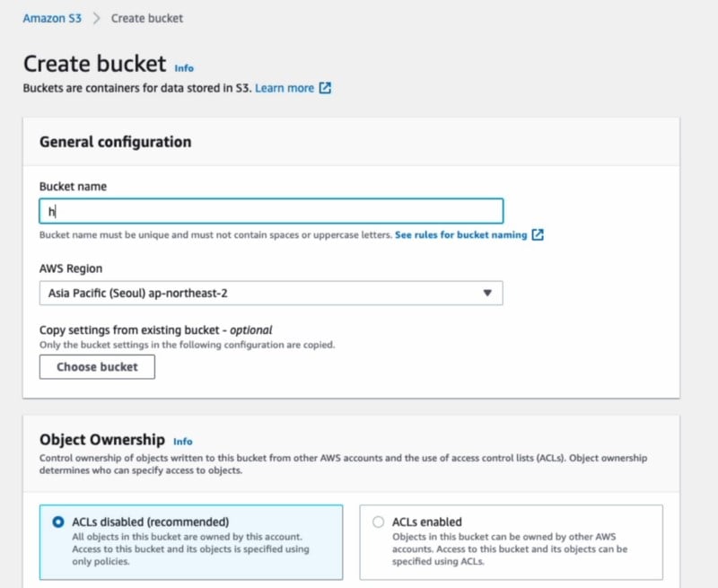Click the Create bucket page title
Screen dimensions: 718x588
[95, 63]
